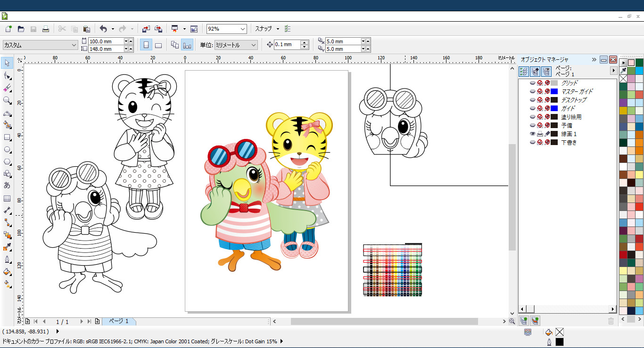Open the ミリメートル units dropdown
Screen dimensions: 644x348
click(x=254, y=45)
